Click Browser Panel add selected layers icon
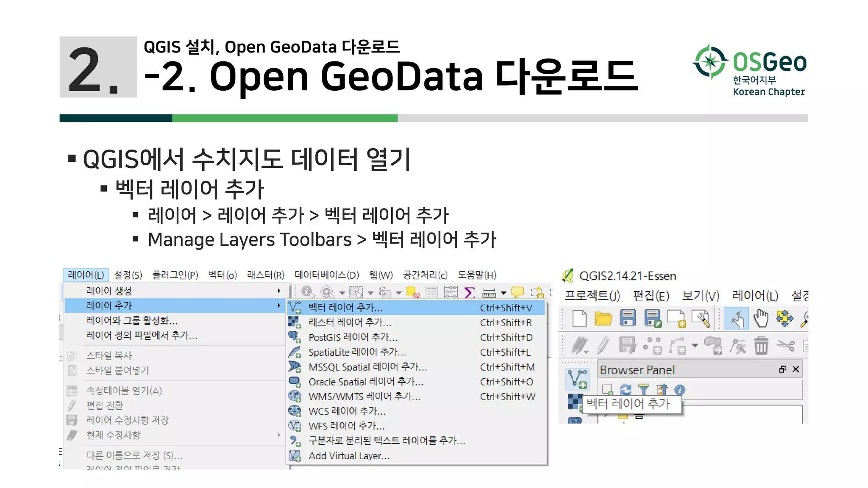Screen dimensions: 868x488 pos(607,389)
